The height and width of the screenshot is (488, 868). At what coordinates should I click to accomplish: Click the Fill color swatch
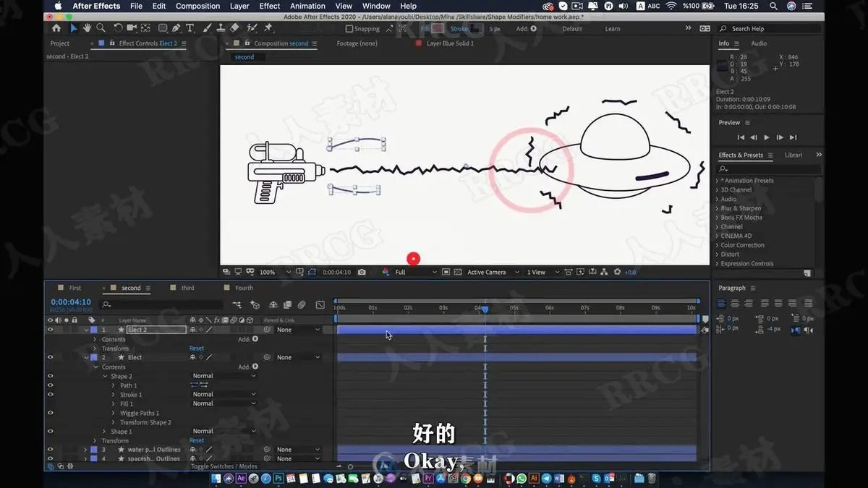(x=438, y=29)
